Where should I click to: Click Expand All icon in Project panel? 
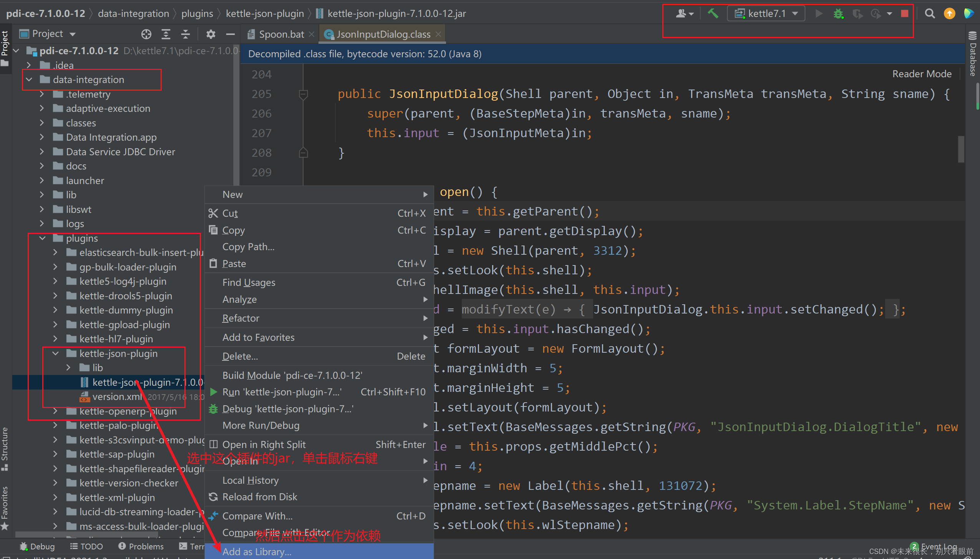(x=166, y=34)
